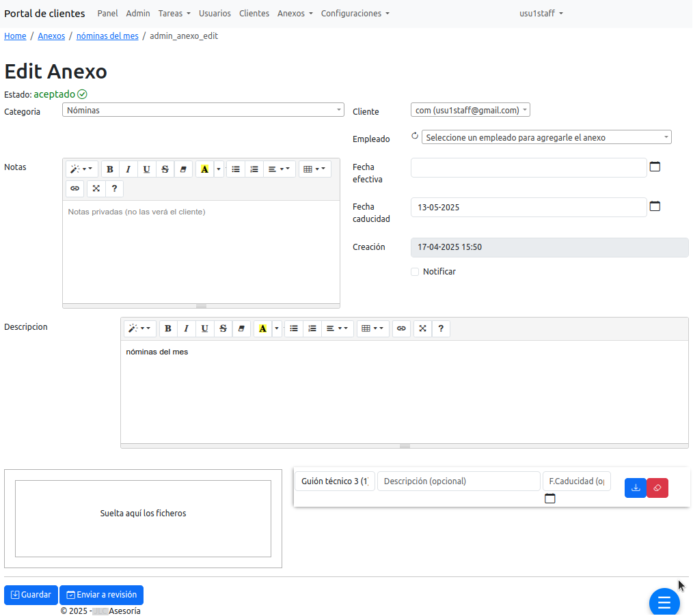Open the Configuraciones menu
693x616 pixels.
pyautogui.click(x=355, y=13)
